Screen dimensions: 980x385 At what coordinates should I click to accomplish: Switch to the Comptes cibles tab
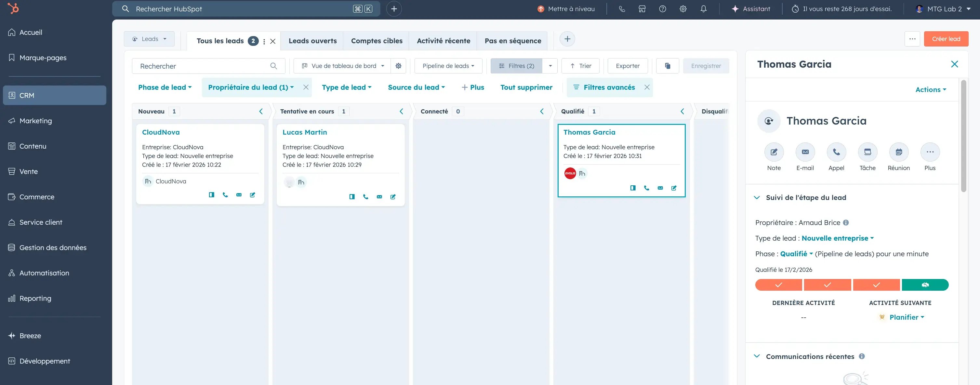pos(376,41)
